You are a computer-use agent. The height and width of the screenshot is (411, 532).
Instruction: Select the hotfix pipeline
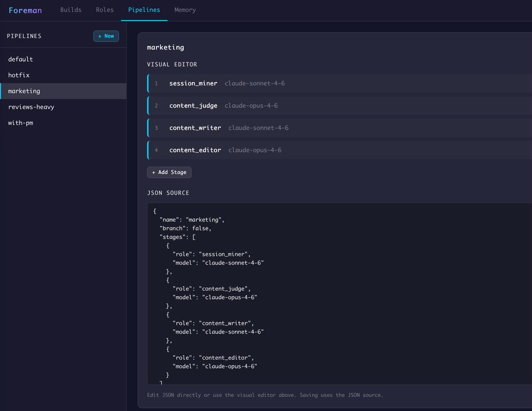(x=19, y=75)
